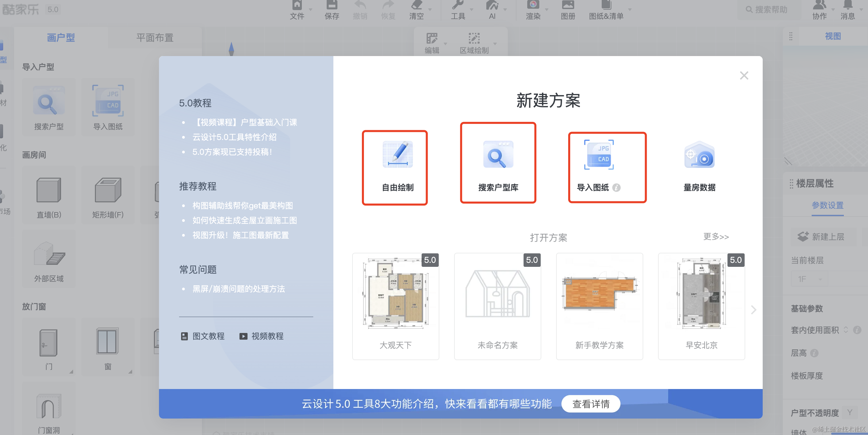This screenshot has width=868, height=435.
Task: Open the 视频教程 link
Action: point(262,336)
